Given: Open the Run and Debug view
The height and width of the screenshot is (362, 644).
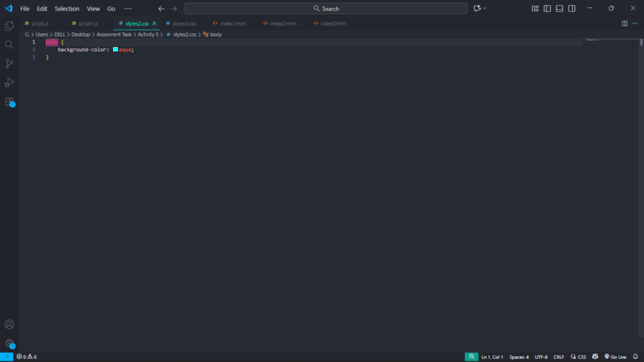Looking at the screenshot, I should (x=9, y=82).
